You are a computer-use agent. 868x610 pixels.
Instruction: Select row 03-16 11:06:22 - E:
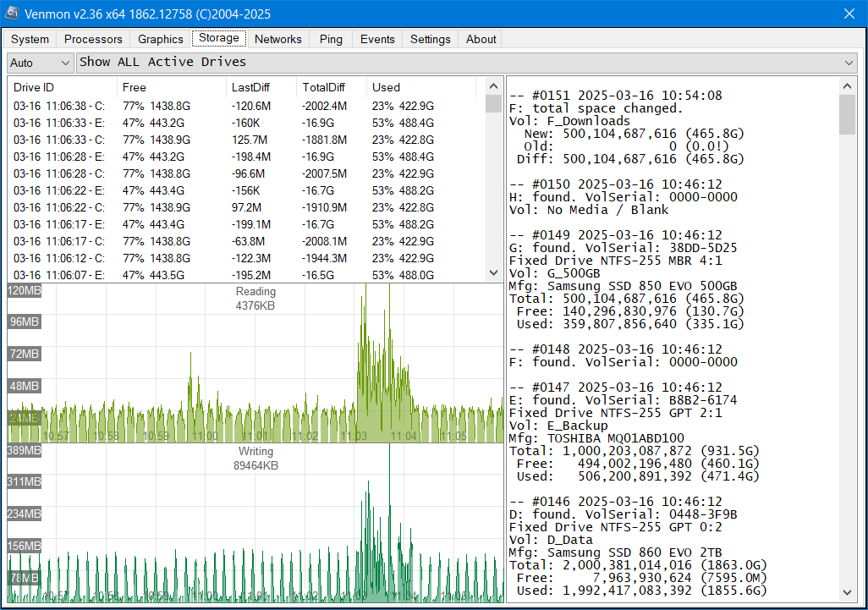246,190
